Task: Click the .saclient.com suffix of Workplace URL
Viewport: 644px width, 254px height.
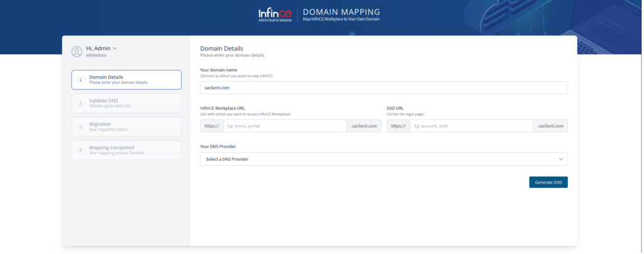Action: point(364,126)
